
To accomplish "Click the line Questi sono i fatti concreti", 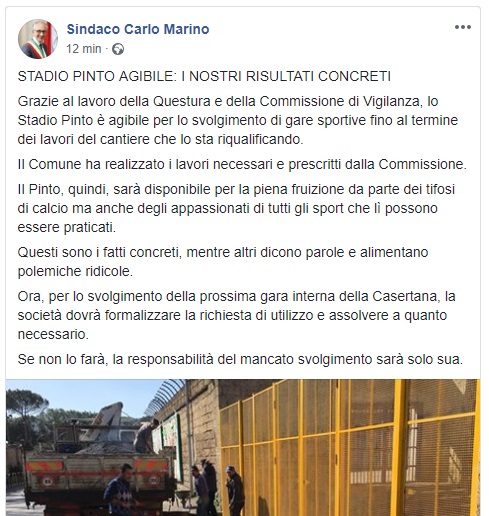I will (x=223, y=262).
